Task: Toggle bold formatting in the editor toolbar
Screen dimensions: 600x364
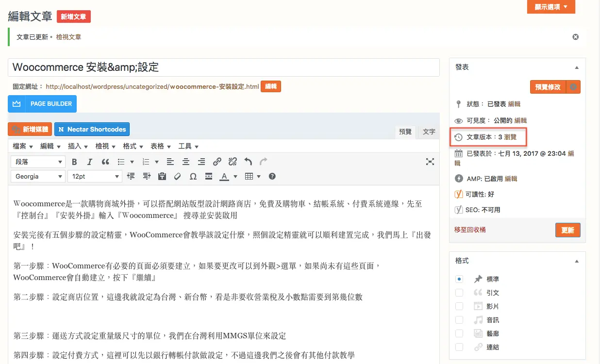Action: coord(75,162)
